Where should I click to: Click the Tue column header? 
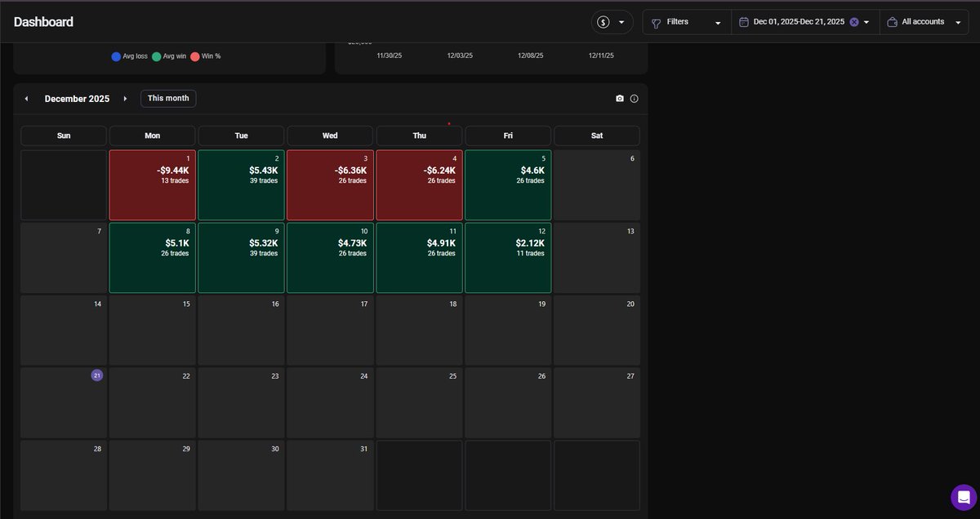coord(241,135)
